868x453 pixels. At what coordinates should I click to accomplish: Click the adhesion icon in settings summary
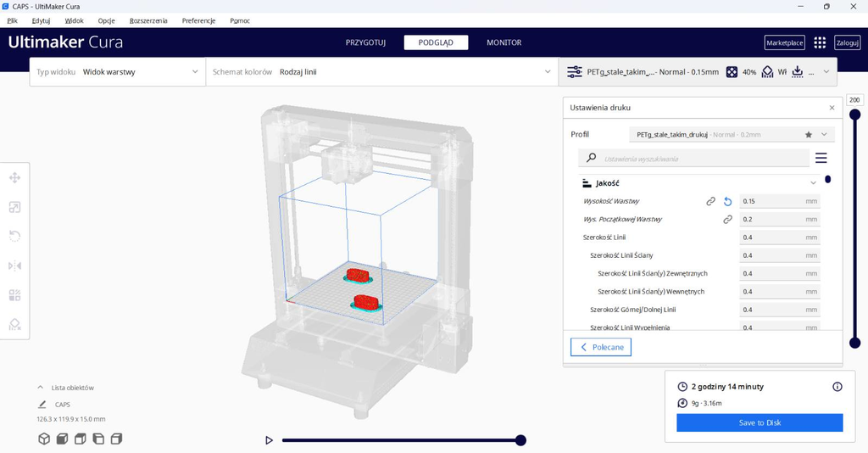[797, 72]
